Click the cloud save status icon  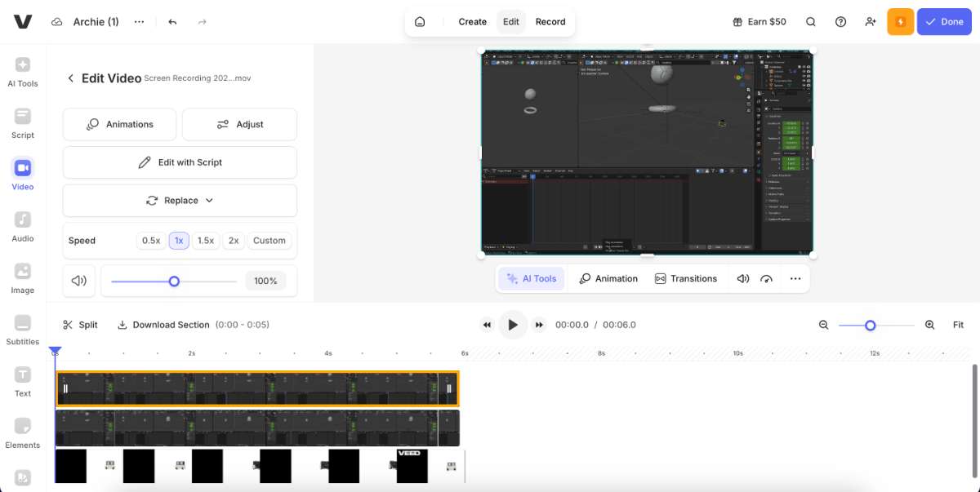point(57,22)
